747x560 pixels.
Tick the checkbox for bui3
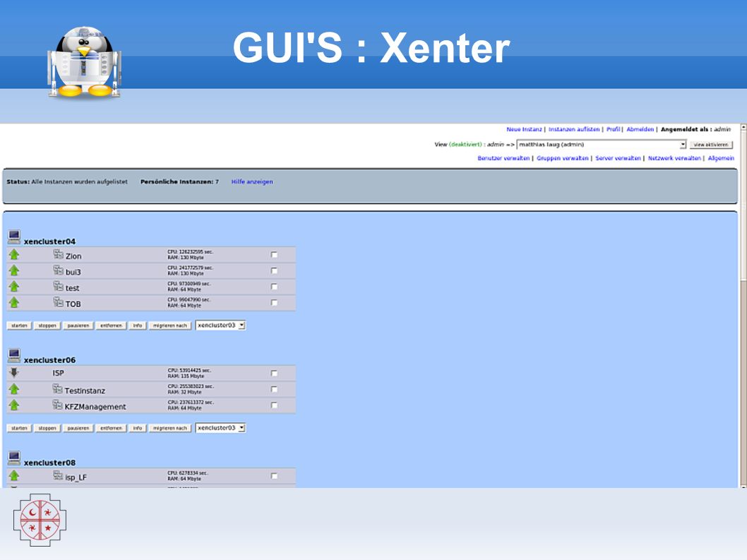[x=274, y=270]
